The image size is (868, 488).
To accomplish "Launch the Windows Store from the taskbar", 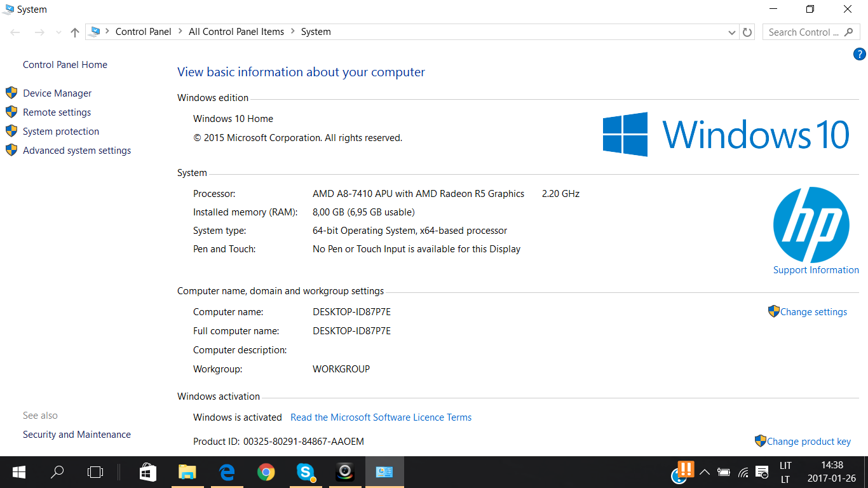I will (x=147, y=472).
